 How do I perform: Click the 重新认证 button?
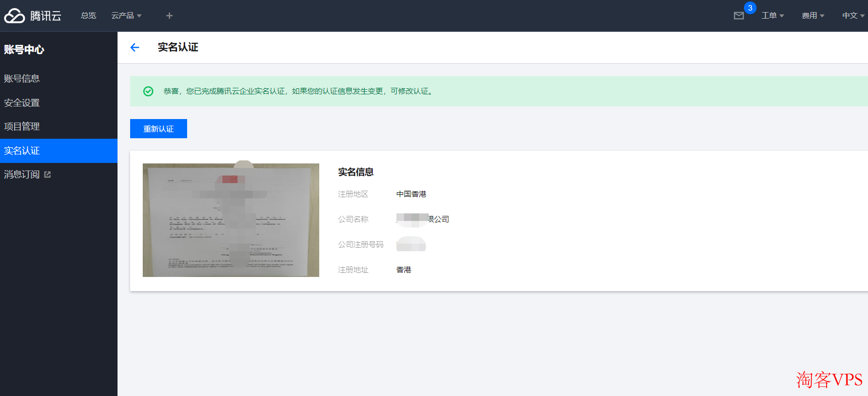pos(158,129)
